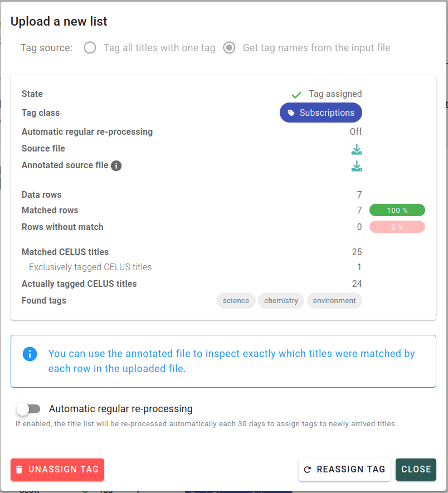The image size is (448, 493).
Task: Click the info icon beside Annotated source file
Action: point(116,165)
